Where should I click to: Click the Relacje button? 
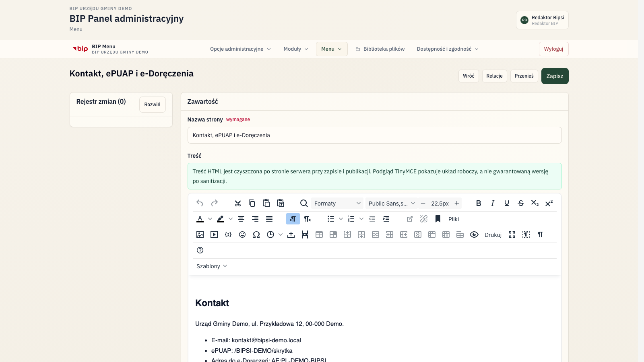pyautogui.click(x=494, y=76)
